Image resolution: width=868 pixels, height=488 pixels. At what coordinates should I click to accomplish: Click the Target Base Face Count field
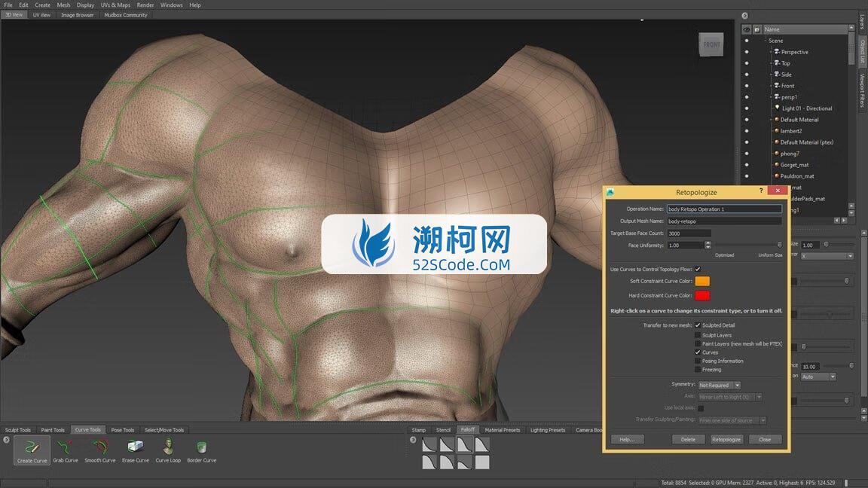point(689,233)
